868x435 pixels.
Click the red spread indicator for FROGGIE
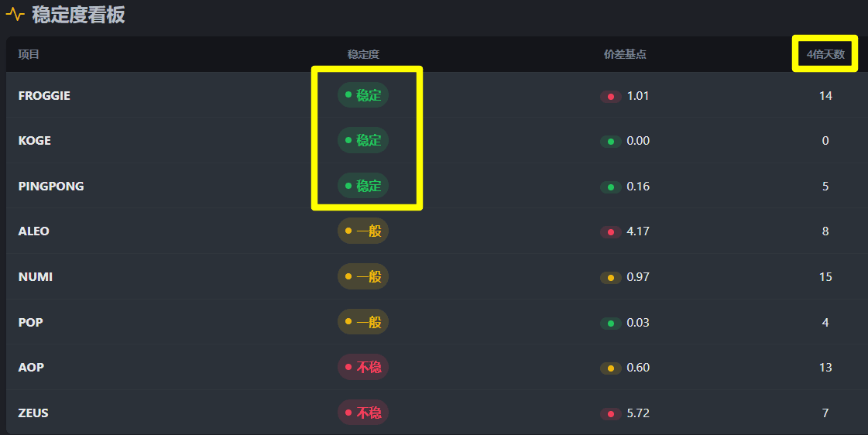[x=610, y=96]
